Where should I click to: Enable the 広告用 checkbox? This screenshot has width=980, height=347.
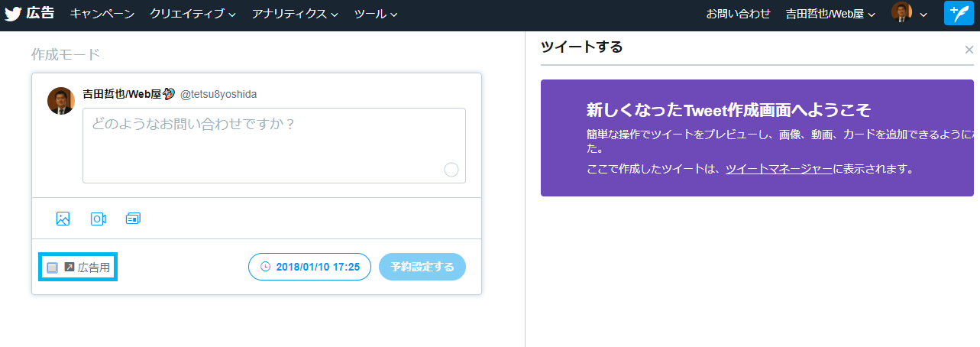coord(52,268)
